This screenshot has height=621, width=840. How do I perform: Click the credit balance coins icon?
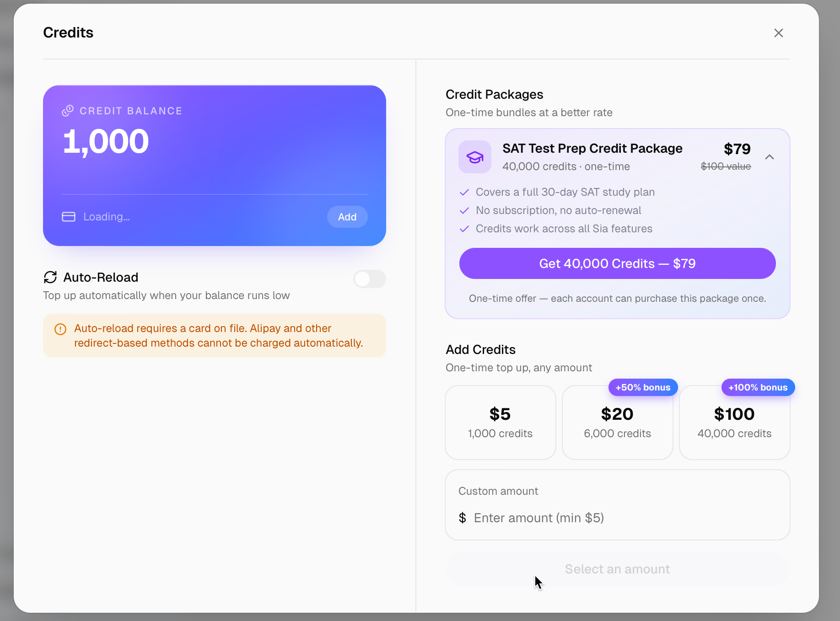pos(68,111)
